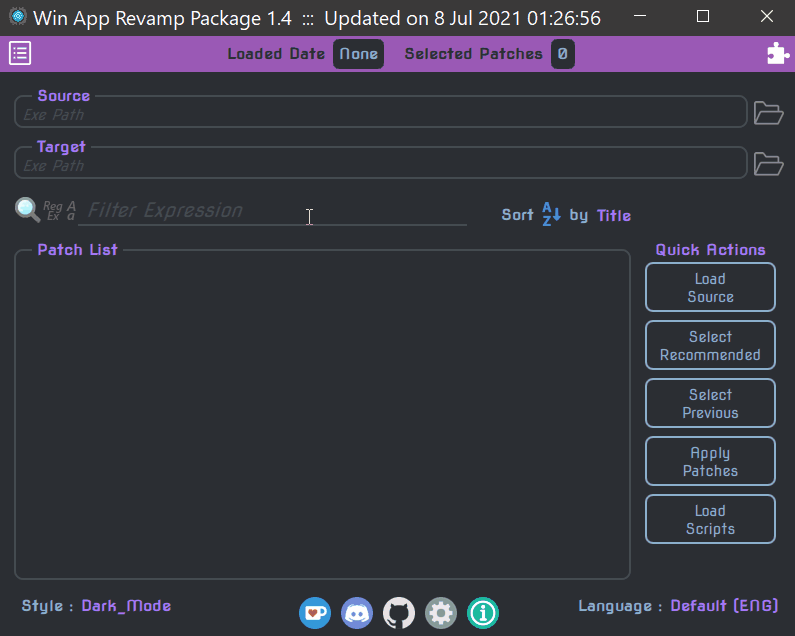
Task: Click the puzzle piece extensions icon
Action: pyautogui.click(x=778, y=53)
